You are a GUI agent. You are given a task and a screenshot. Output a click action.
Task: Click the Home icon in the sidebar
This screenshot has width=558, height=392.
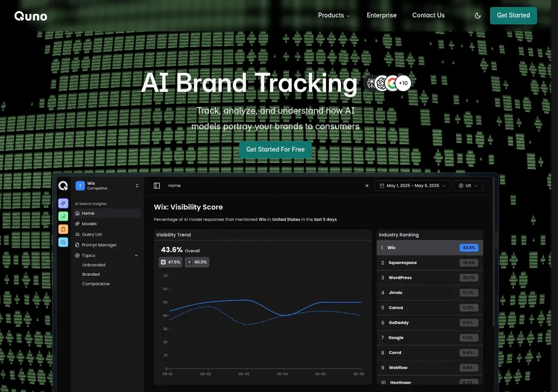point(77,213)
